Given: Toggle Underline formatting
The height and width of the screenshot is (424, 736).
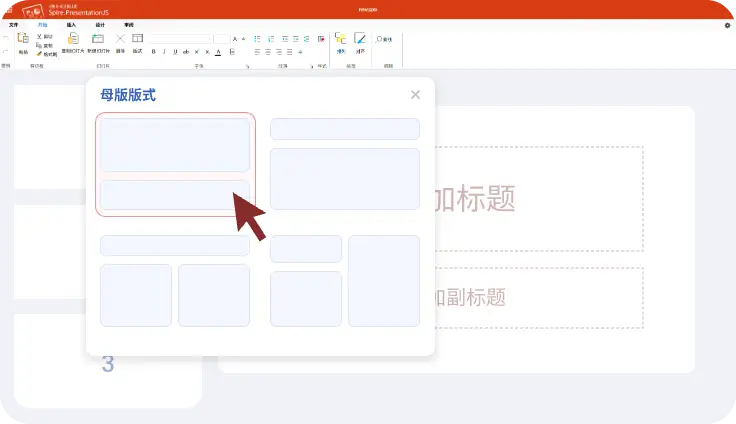Looking at the screenshot, I should pos(175,52).
